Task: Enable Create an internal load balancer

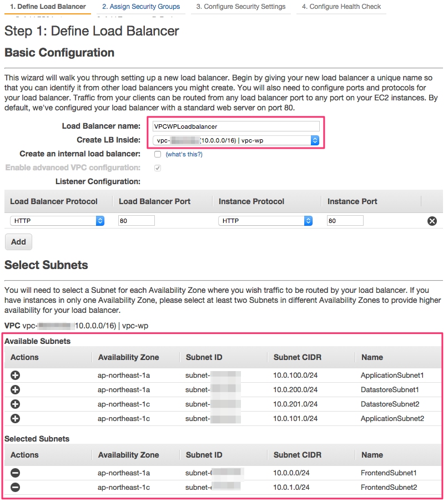Action: point(158,154)
